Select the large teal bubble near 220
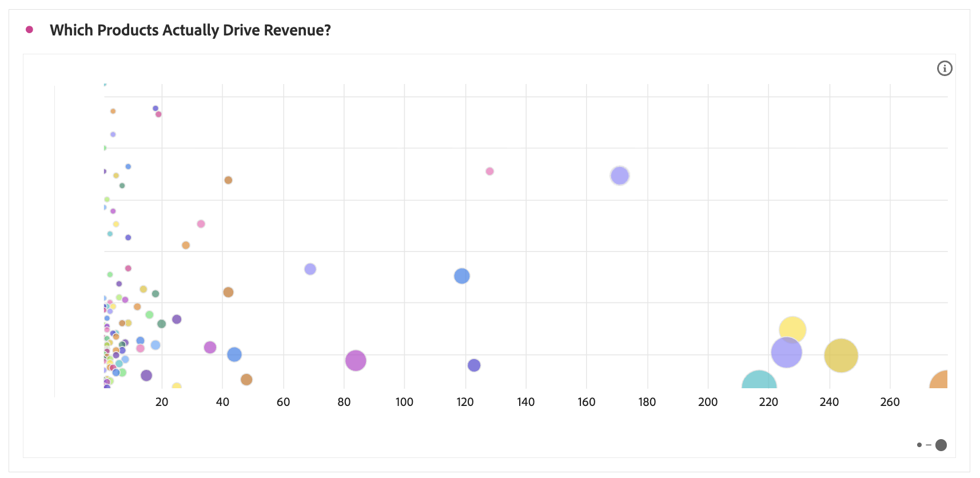The width and height of the screenshot is (980, 478). (x=759, y=380)
